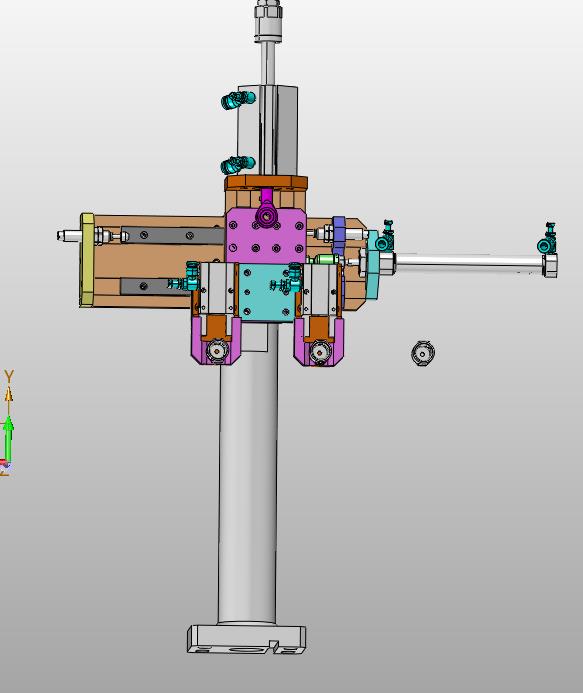This screenshot has width=583, height=693.
Task: Select the right magenta gripper jaw
Action: point(319,342)
